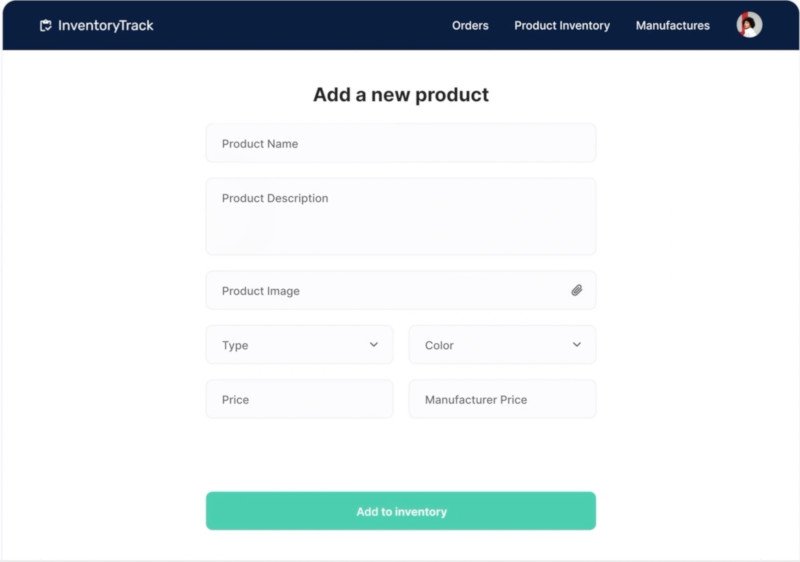Go to the Orders menu item
The width and height of the screenshot is (800, 562).
(x=470, y=25)
